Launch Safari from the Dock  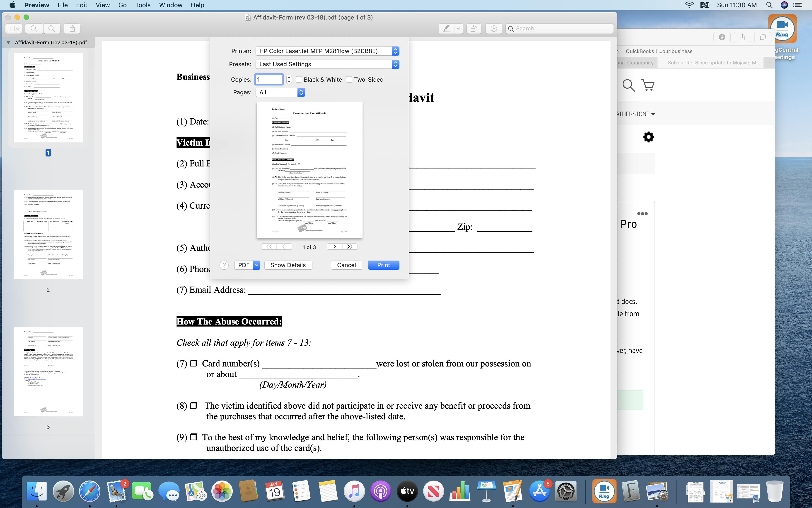pos(89,491)
